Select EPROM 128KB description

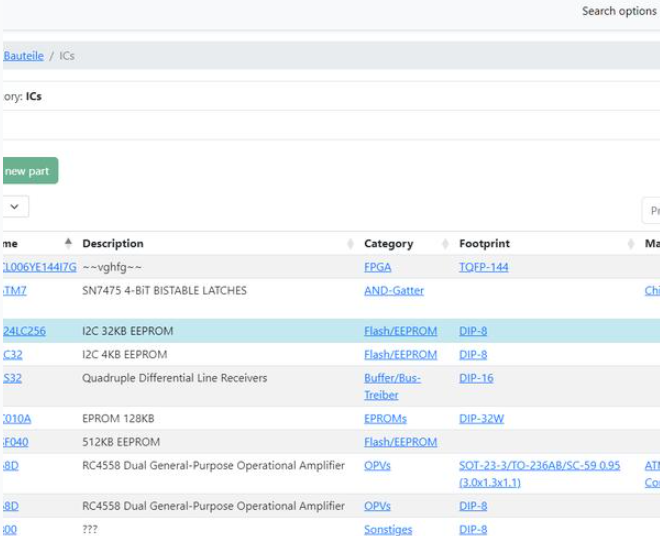tap(118, 419)
